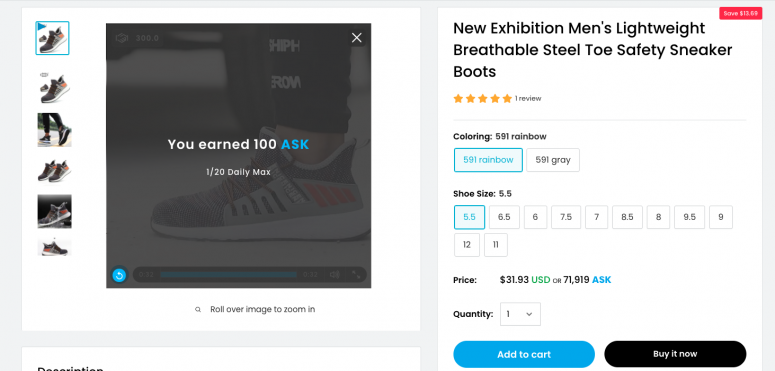Choose the 591 rainbow coloring option
Screen dimensions: 775x371
click(x=488, y=160)
